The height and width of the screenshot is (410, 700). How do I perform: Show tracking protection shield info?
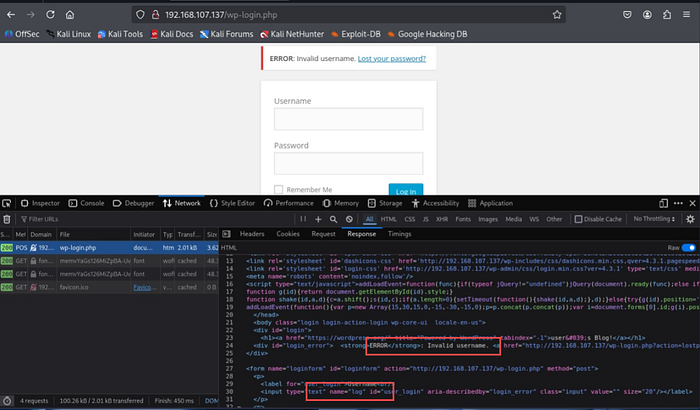pyautogui.click(x=140, y=15)
